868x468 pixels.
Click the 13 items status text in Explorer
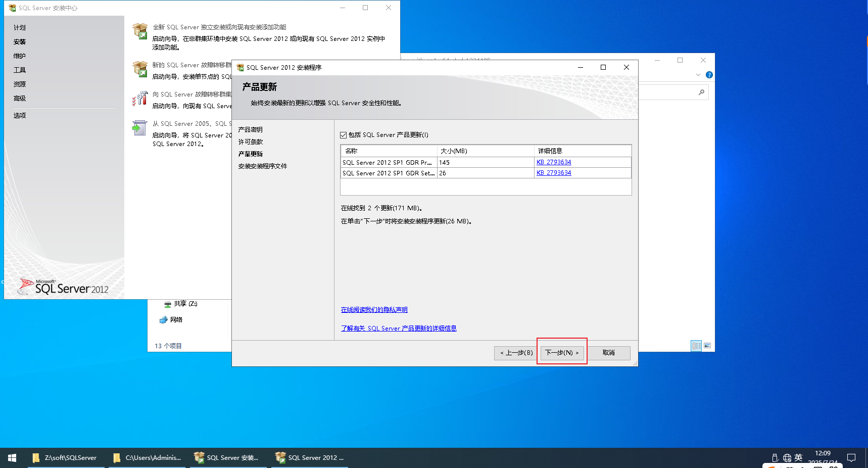pyautogui.click(x=168, y=346)
